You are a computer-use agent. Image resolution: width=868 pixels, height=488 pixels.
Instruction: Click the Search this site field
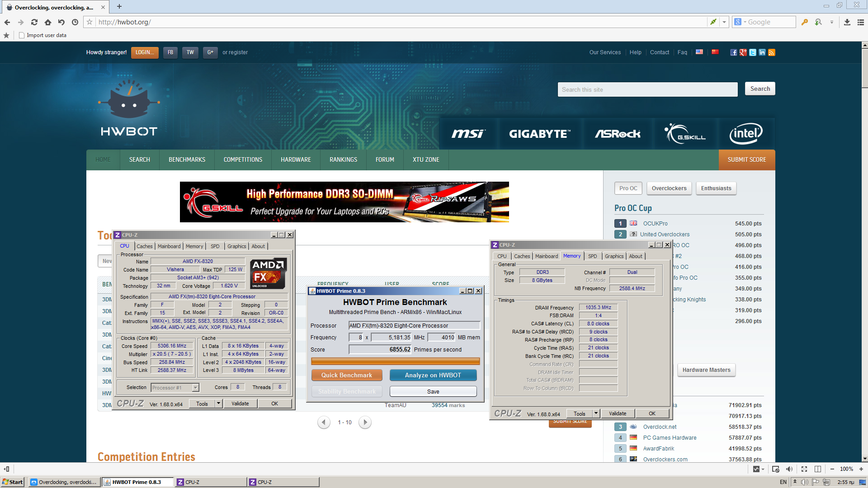pyautogui.click(x=648, y=89)
